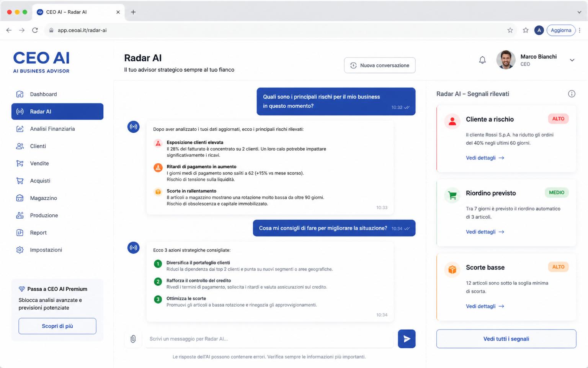Click heading 'Ritardi di pagamento in aumento'
The image size is (588, 368).
[x=201, y=167]
